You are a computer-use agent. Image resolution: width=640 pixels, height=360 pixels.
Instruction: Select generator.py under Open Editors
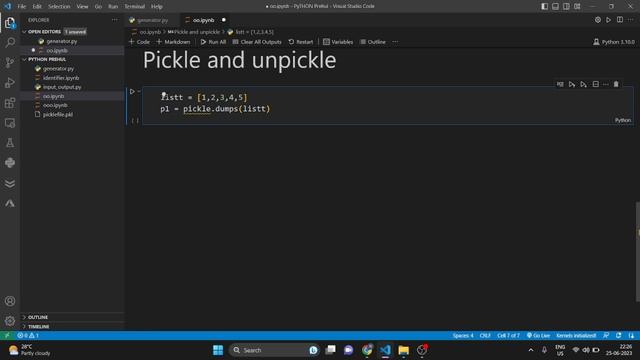62,41
